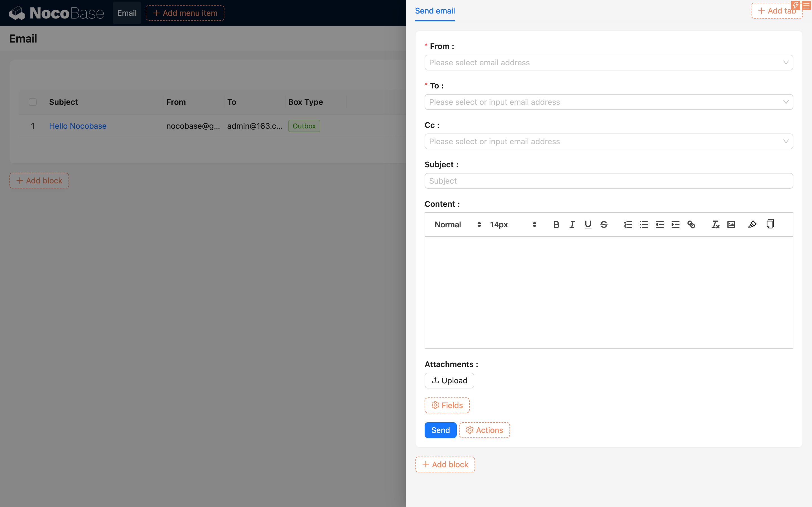This screenshot has width=812, height=507.
Task: Click the clear formatting Tx icon
Action: (715, 224)
